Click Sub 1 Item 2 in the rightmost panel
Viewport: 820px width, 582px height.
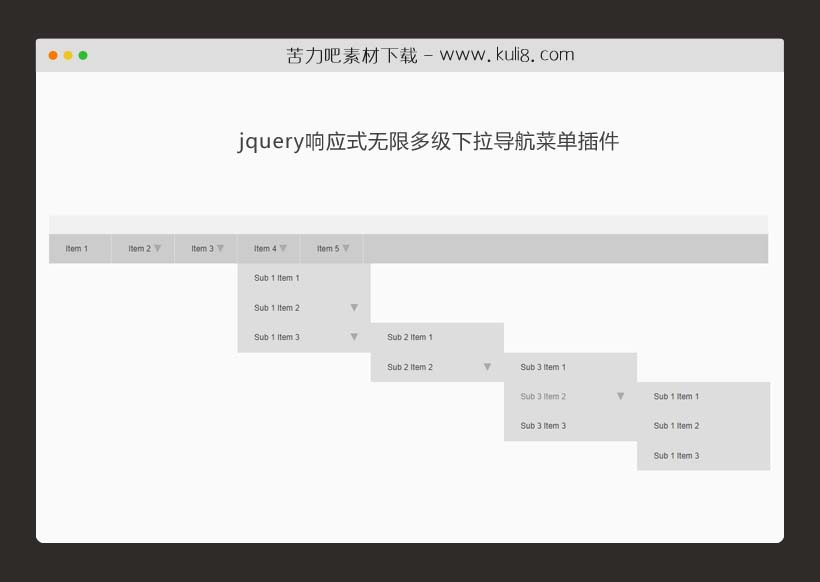[x=677, y=426]
